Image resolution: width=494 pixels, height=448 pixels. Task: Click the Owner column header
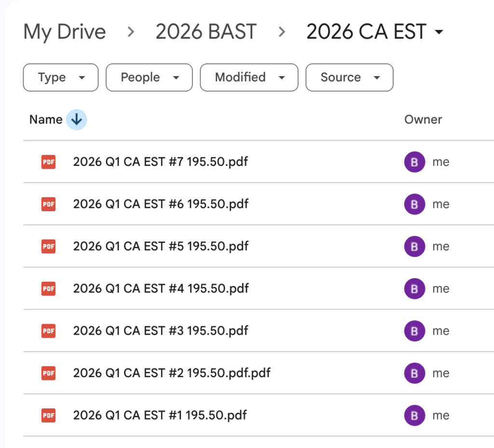(423, 120)
